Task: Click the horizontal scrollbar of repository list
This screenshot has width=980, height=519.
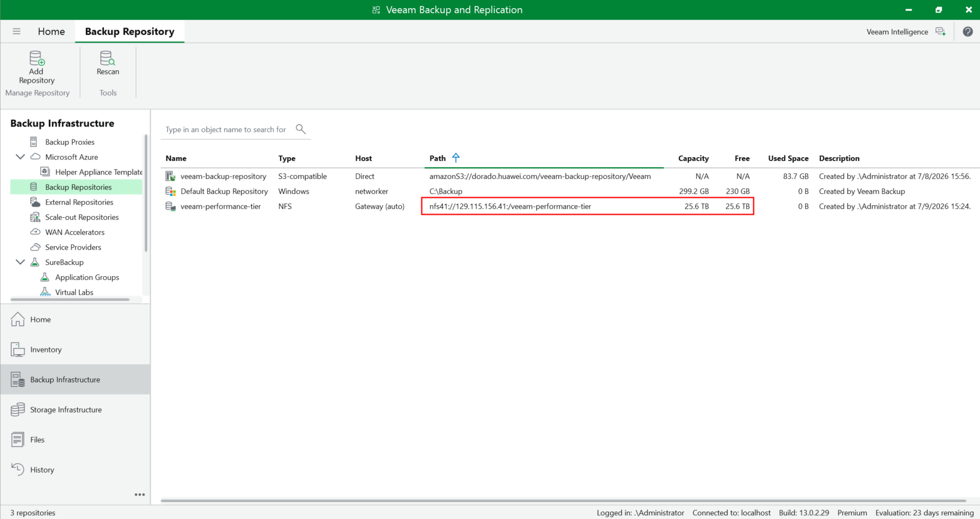Action: [x=564, y=501]
